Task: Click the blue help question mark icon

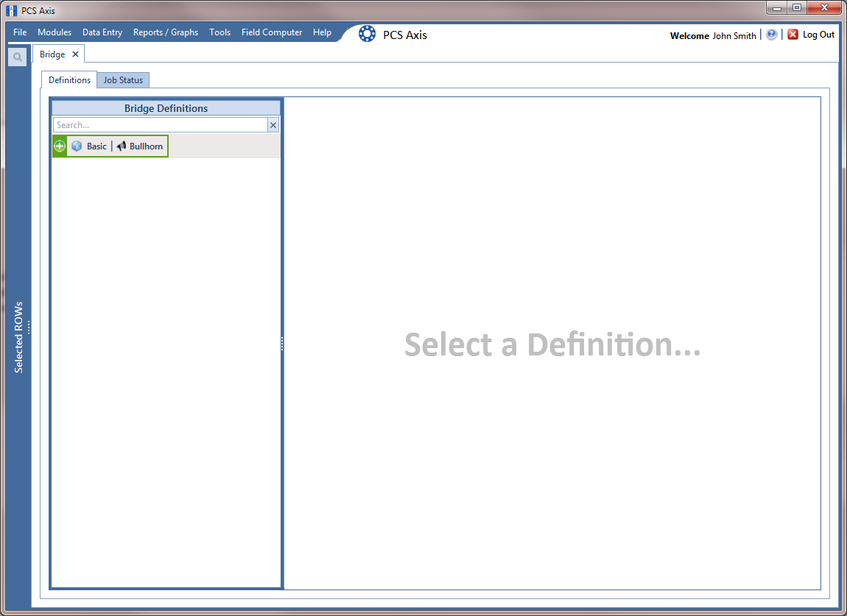Action: point(771,35)
